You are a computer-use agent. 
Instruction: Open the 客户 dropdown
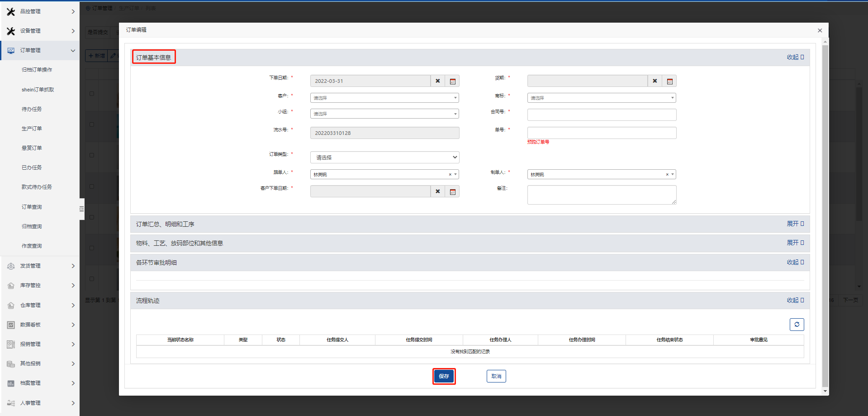coord(384,98)
